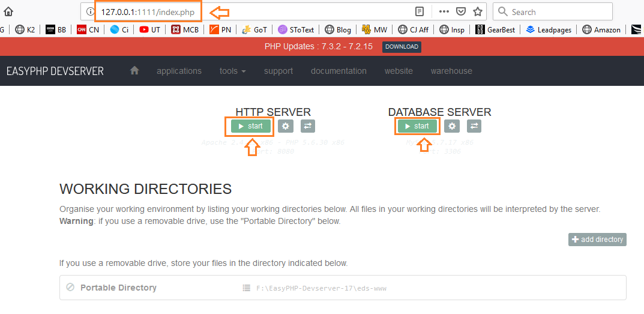Viewport: 644px width, 314px height.
Task: Open the Ci bookmark
Action: (119, 29)
